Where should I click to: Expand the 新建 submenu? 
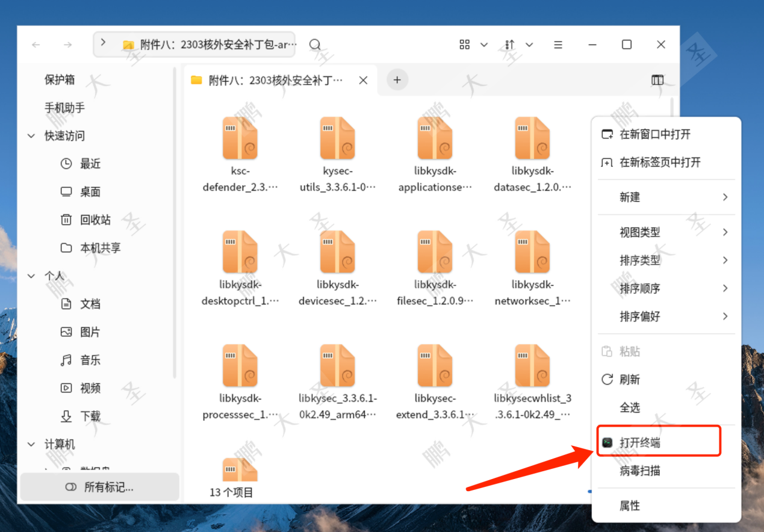click(666, 197)
